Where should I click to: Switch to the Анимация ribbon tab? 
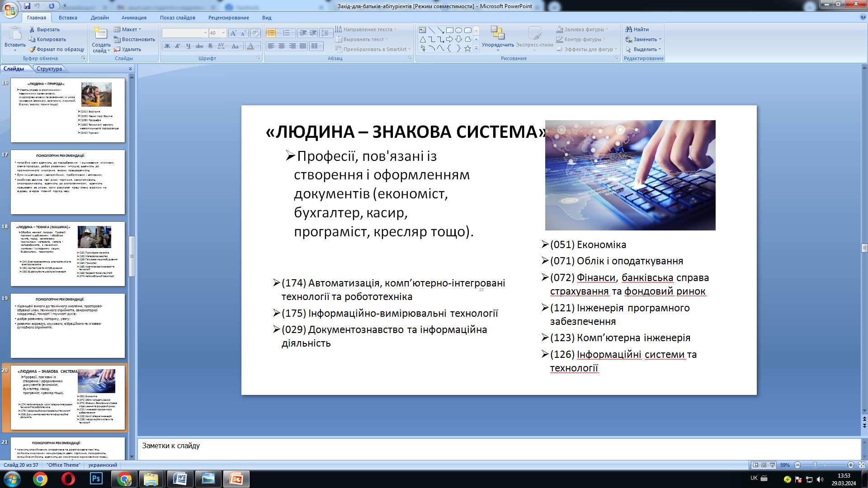[134, 18]
